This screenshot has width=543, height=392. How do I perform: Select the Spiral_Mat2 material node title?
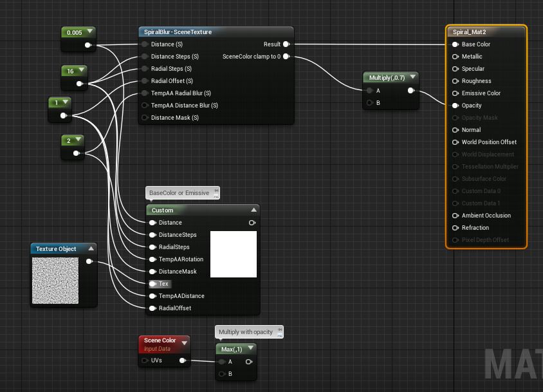469,32
